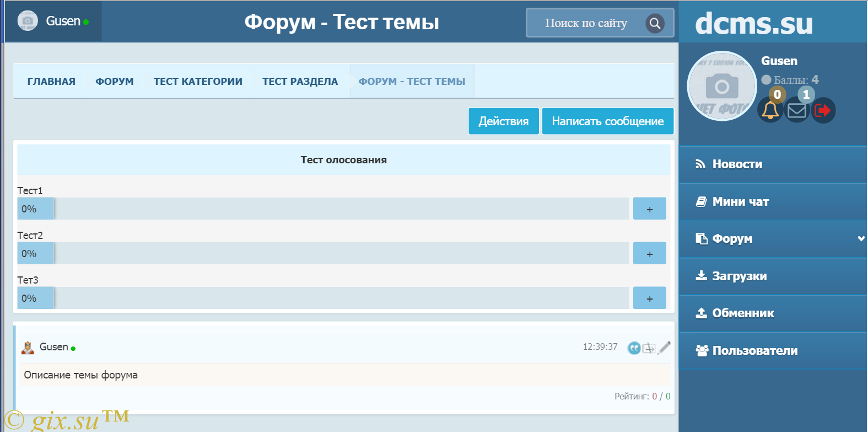Click the green 0 rating value
This screenshot has height=432, width=868.
click(668, 396)
